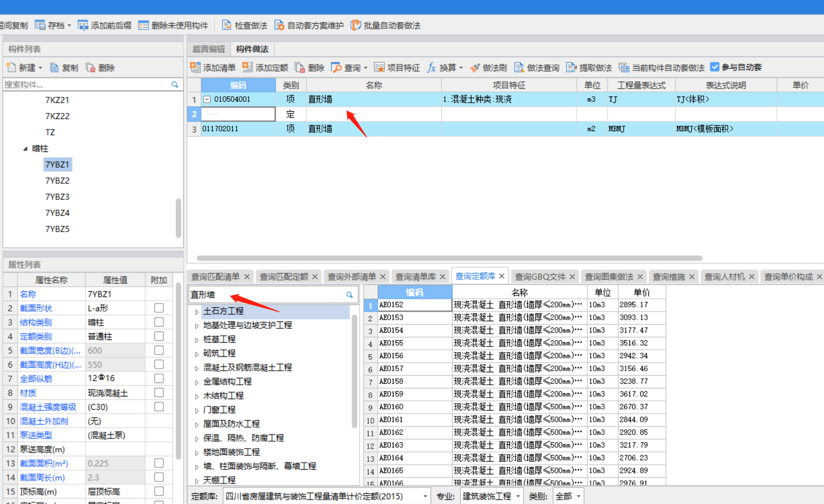
Task: Click 批量自动套做法 icon
Action: [x=356, y=25]
